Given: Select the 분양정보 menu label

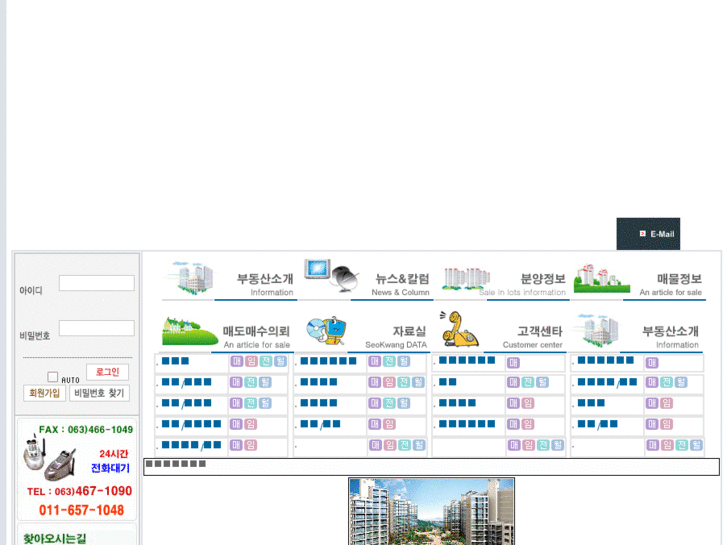Looking at the screenshot, I should coord(542,279).
